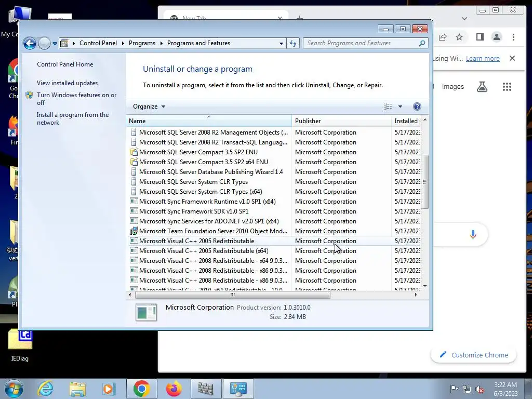This screenshot has width=532, height=399.
Task: Click Learn more link in Chrome infobar
Action: click(483, 58)
